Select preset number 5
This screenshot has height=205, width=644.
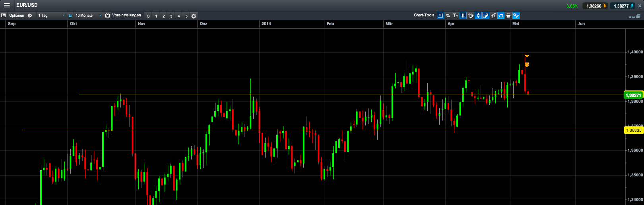186,16
